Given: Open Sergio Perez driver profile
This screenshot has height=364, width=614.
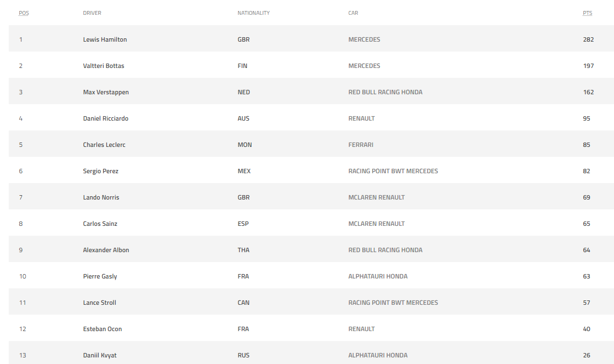Looking at the screenshot, I should coord(101,171).
